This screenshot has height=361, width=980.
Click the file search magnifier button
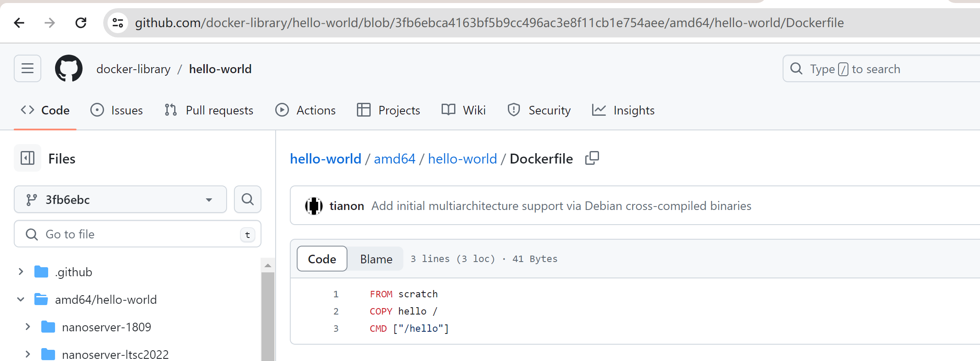pos(247,199)
